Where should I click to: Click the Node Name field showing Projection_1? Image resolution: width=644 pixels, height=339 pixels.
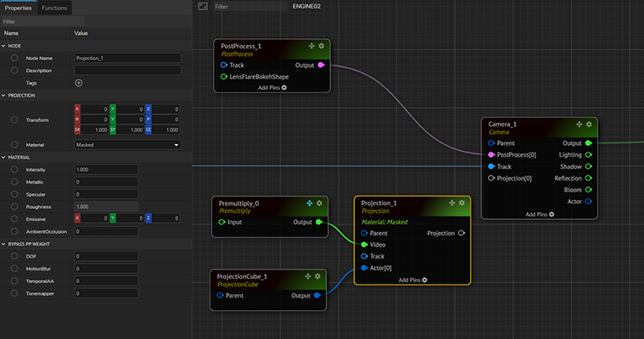127,58
